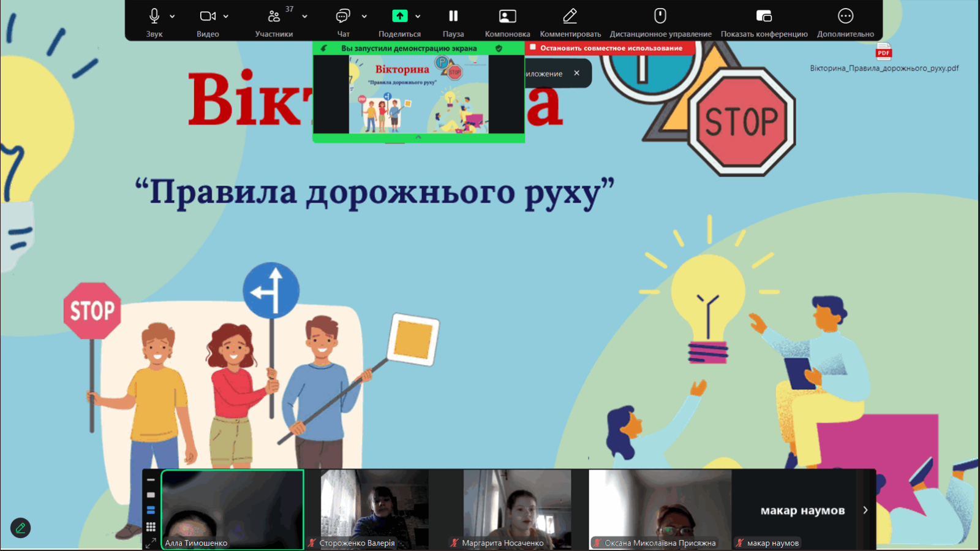The width and height of the screenshot is (980, 551).
Task: Expand the chat options arrow beside Чат
Action: click(x=364, y=17)
